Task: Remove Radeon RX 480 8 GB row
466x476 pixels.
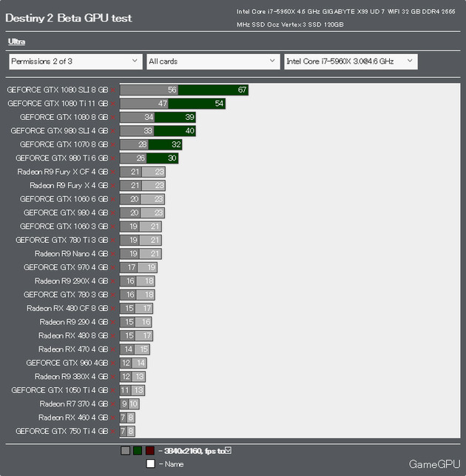Action: click(x=113, y=335)
